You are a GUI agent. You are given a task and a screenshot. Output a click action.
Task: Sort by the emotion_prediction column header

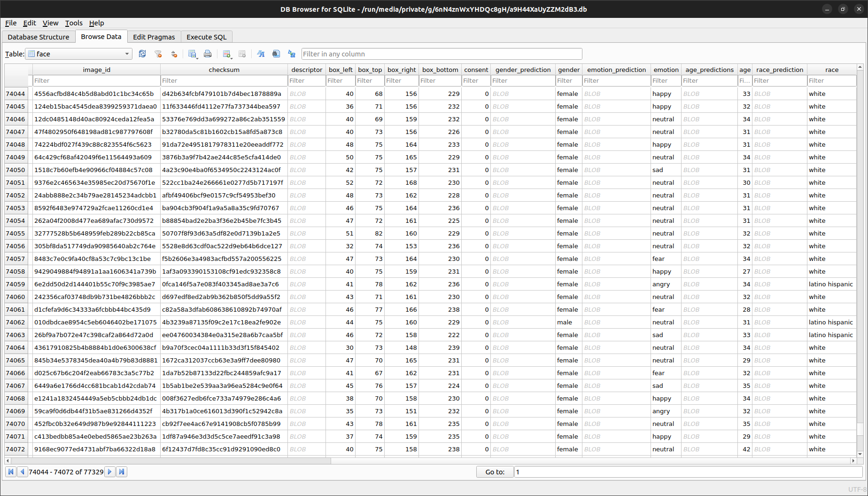[x=616, y=70]
